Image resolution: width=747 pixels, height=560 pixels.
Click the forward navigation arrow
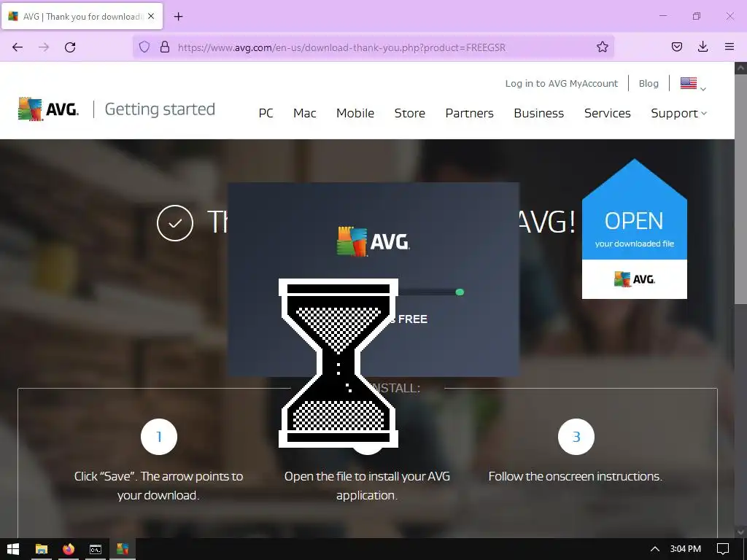(x=44, y=47)
